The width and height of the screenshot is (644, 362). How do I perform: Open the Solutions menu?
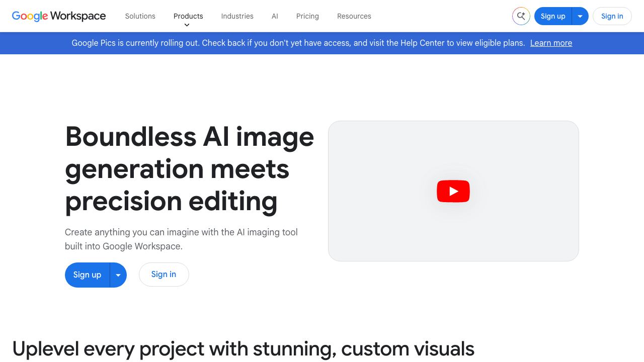(140, 16)
